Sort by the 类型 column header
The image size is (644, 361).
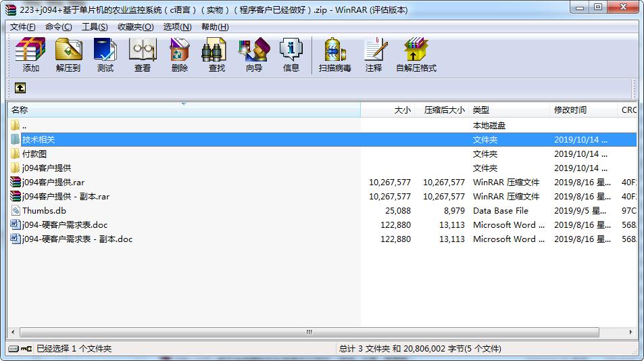509,110
